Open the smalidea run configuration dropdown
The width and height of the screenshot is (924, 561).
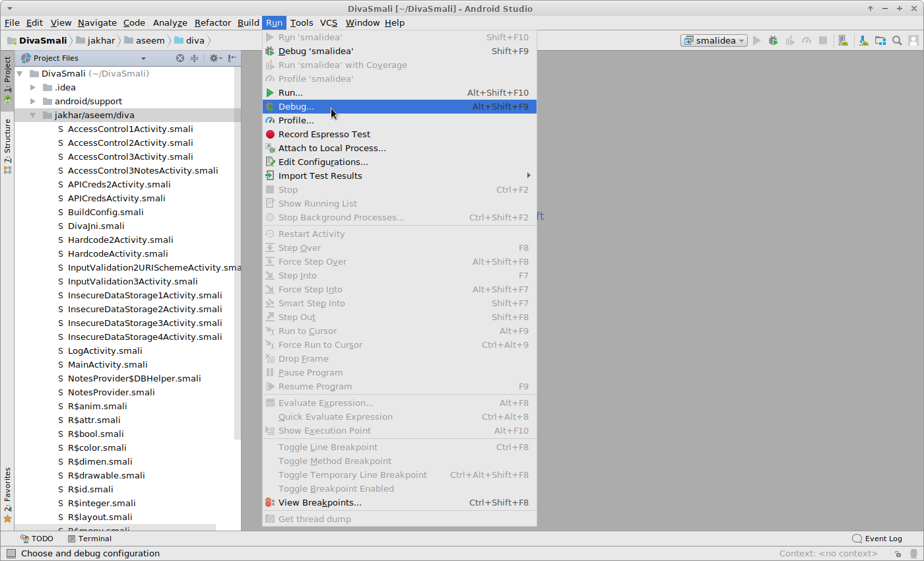(x=714, y=41)
